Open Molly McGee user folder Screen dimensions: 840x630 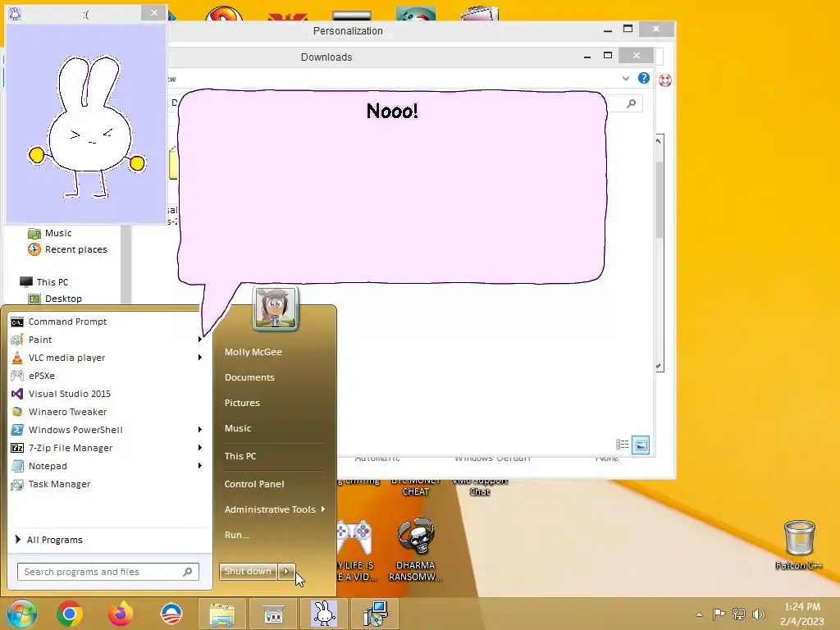tap(253, 352)
